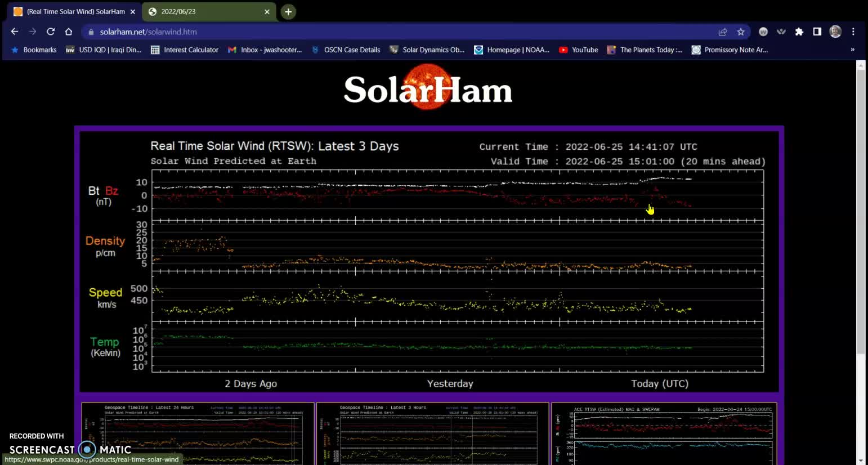
Task: Open the Bookmarks star in bookmarks bar
Action: (x=34, y=50)
